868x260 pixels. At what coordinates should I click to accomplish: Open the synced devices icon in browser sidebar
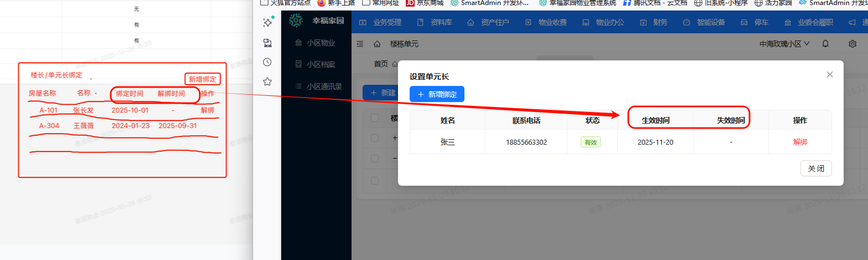tap(267, 43)
